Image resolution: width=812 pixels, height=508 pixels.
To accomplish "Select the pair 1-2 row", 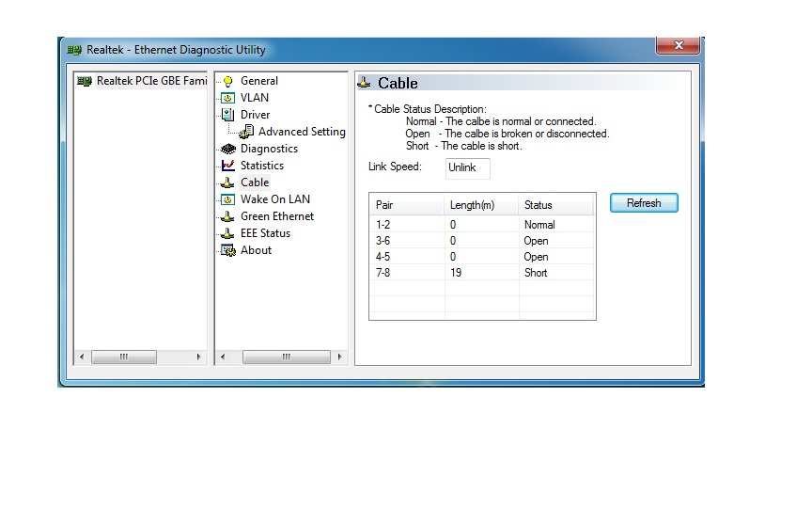I will coord(481,225).
